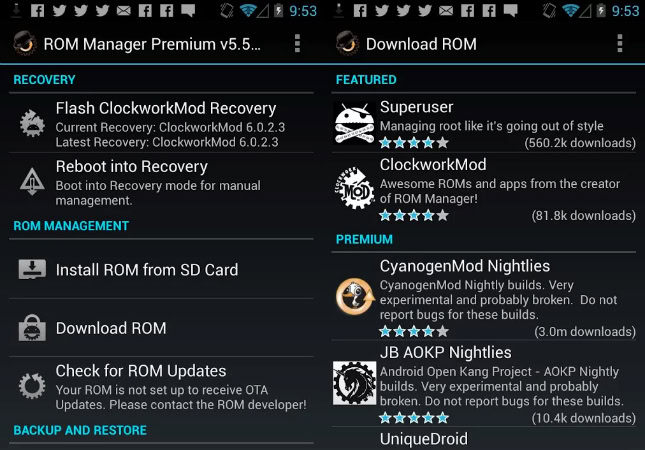Open the JB AOKP Nightlies unicorn icon

tap(354, 383)
